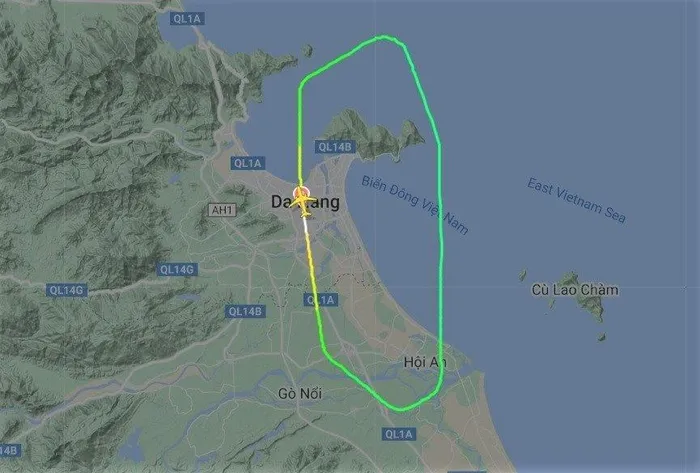This screenshot has height=473, width=700.
Task: Click the yellow airplane icon over Da Nang
Action: pyautogui.click(x=303, y=202)
